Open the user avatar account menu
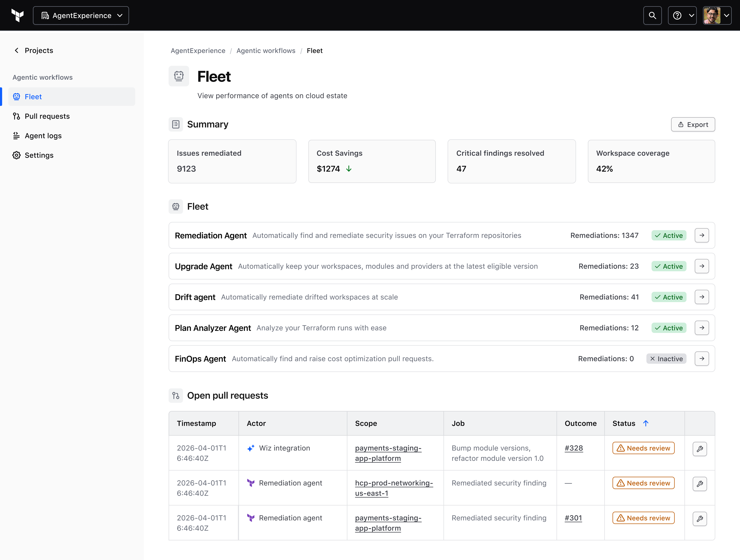 tap(717, 15)
